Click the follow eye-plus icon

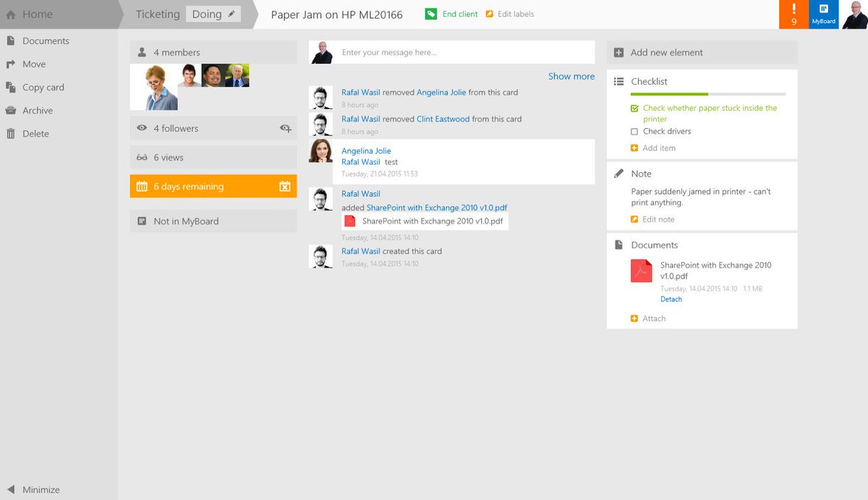point(285,128)
